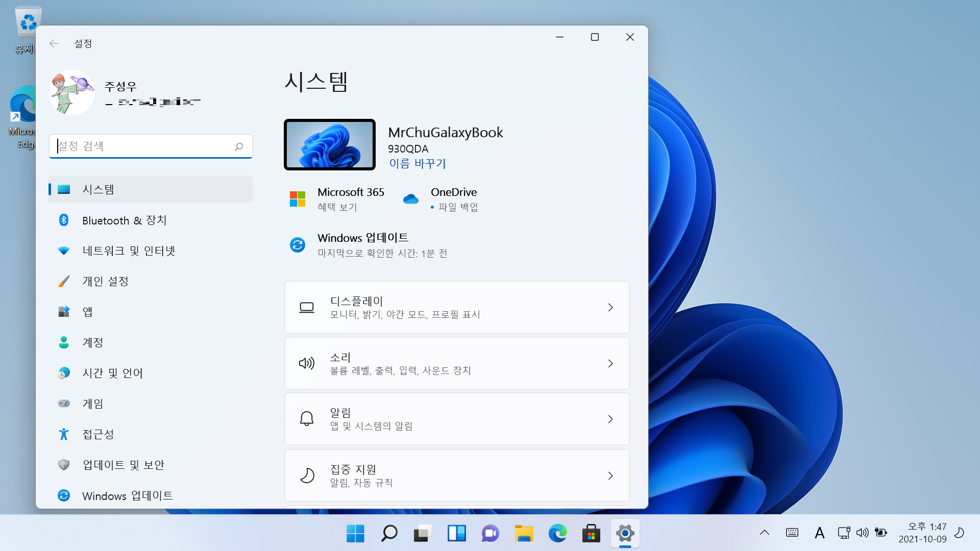980x551 pixels.
Task: Click the 접근성 accessibility figure icon
Action: pyautogui.click(x=64, y=434)
